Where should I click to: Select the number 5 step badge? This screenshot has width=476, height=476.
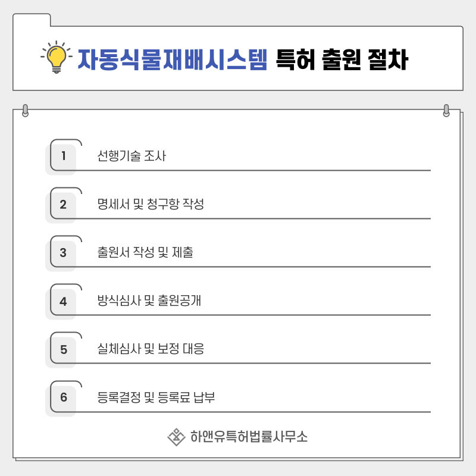click(x=63, y=349)
